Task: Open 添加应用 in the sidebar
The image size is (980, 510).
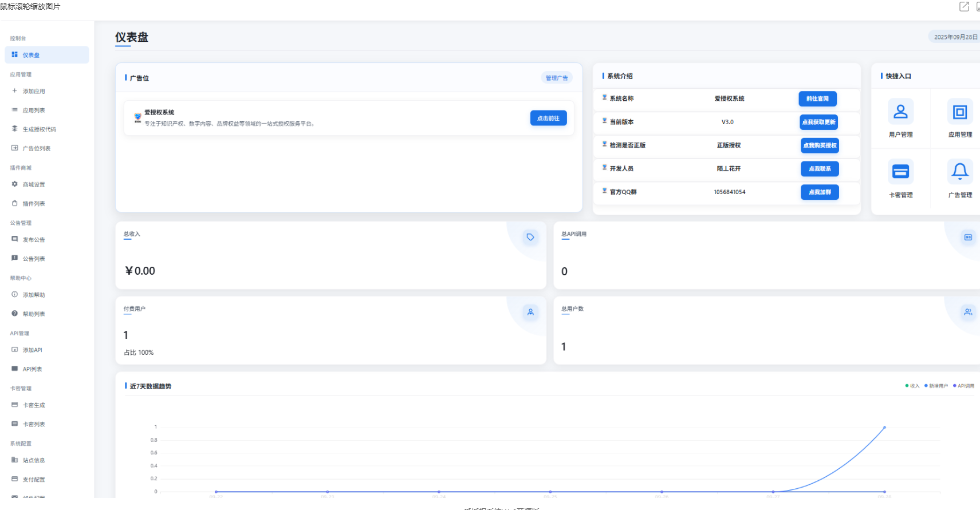Action: (x=34, y=91)
